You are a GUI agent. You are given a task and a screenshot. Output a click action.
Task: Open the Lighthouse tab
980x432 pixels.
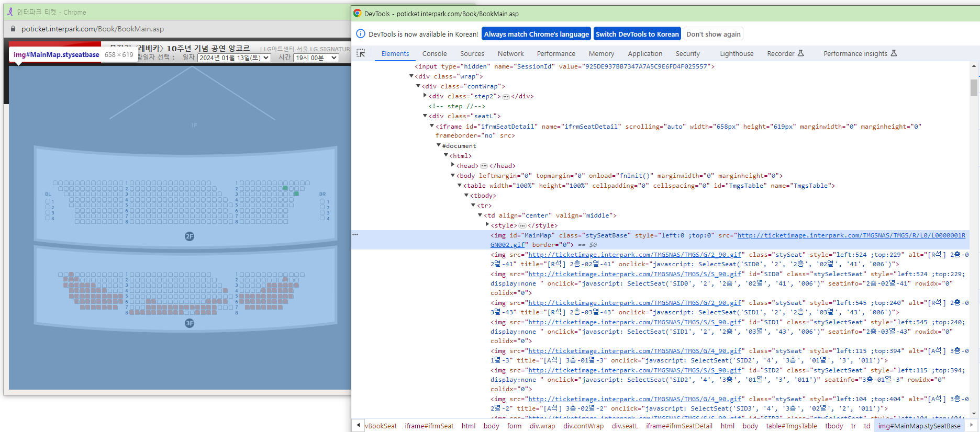click(737, 53)
